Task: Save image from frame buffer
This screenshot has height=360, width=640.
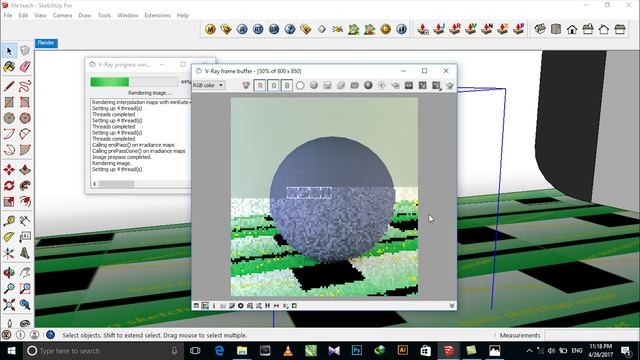Action: 327,85
